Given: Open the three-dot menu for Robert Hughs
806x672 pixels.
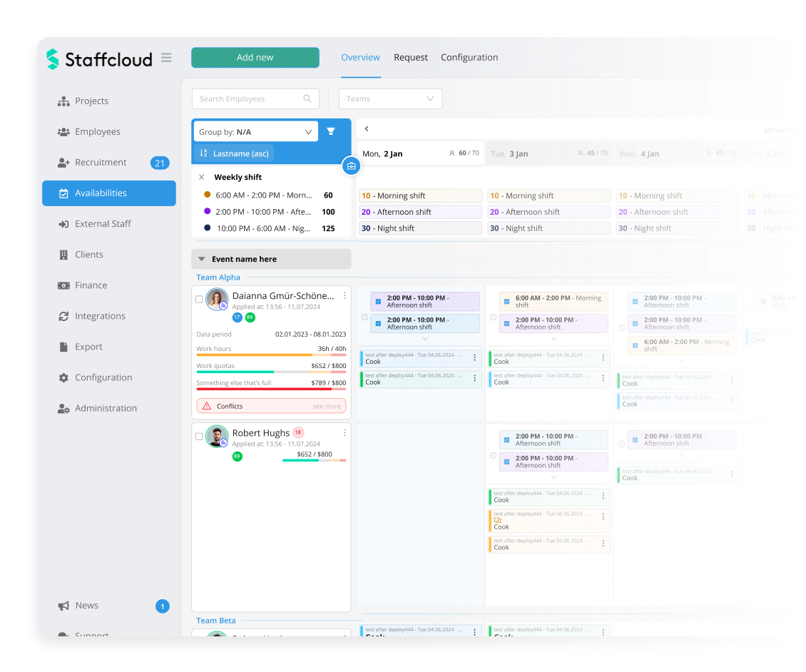Looking at the screenshot, I should [345, 432].
